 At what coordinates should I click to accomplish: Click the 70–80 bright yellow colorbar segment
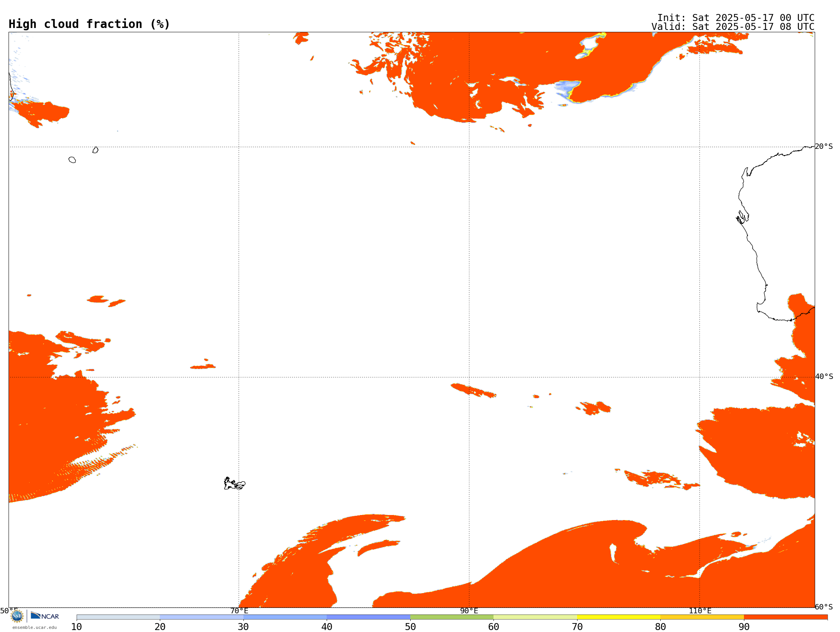[619, 617]
